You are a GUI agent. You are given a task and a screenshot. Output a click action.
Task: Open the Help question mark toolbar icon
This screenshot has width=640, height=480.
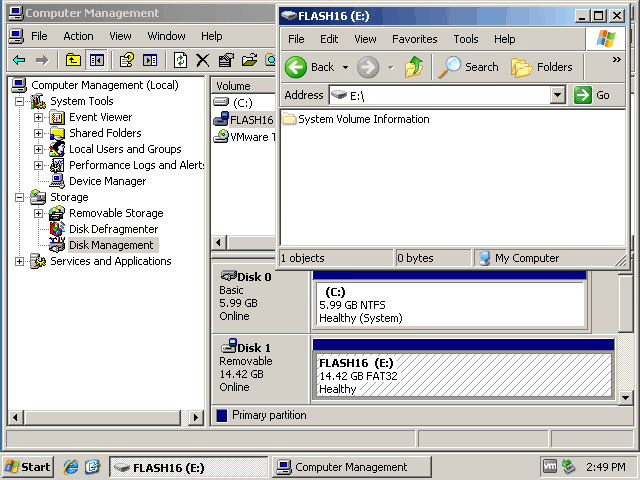127,60
